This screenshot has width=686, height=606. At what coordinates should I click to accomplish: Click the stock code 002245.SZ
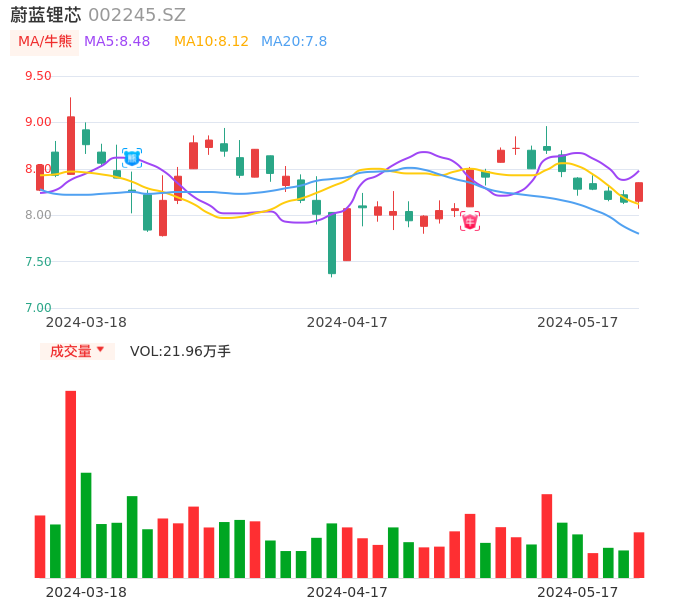137,15
